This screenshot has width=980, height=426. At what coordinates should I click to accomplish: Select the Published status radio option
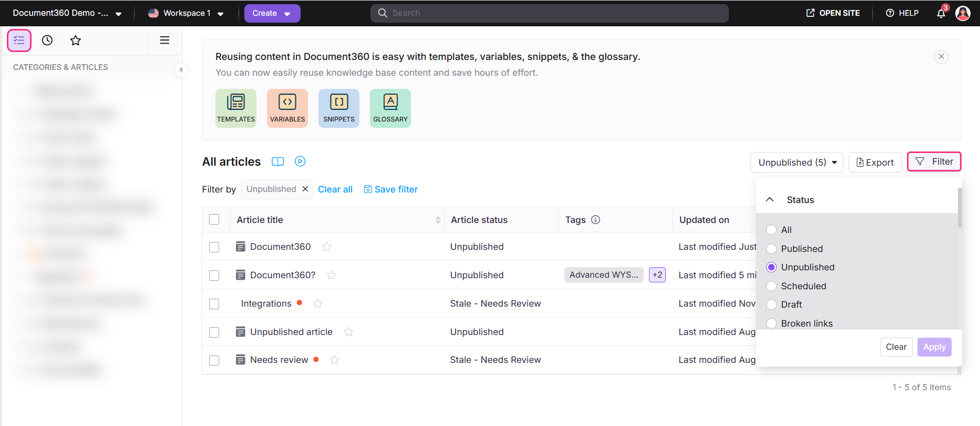point(771,249)
